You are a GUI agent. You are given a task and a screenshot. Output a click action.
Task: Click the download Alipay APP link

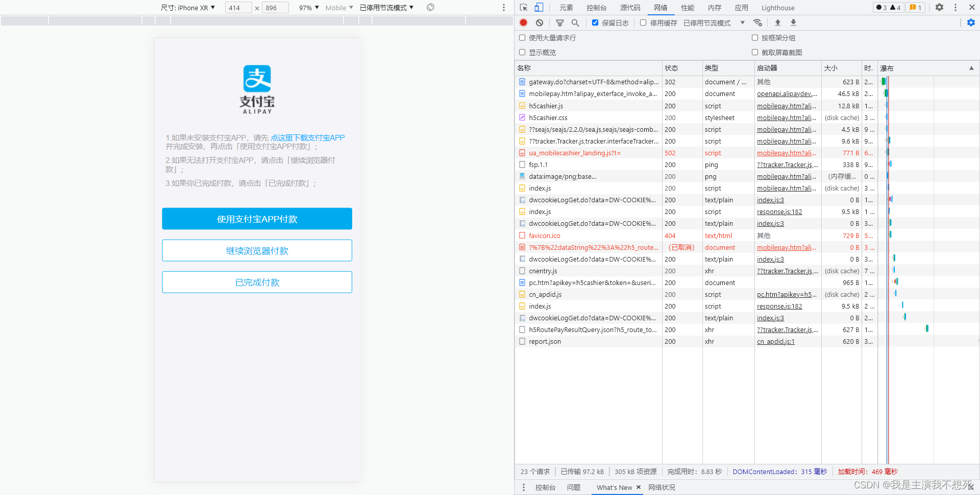(x=308, y=137)
